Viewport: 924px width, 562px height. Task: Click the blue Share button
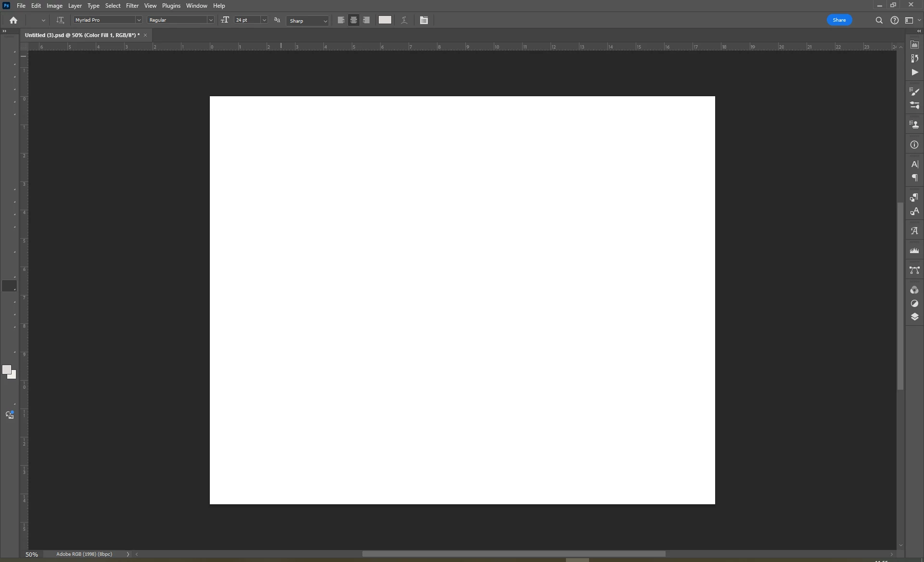click(x=839, y=20)
